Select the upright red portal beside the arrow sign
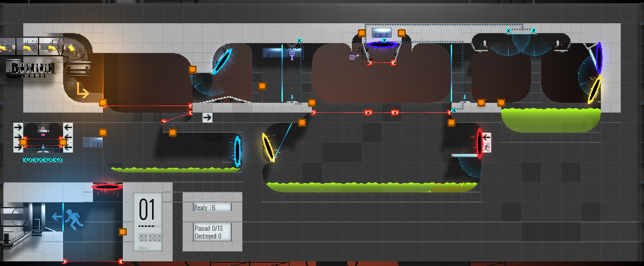Screen dimensions: 644x266 479,143
